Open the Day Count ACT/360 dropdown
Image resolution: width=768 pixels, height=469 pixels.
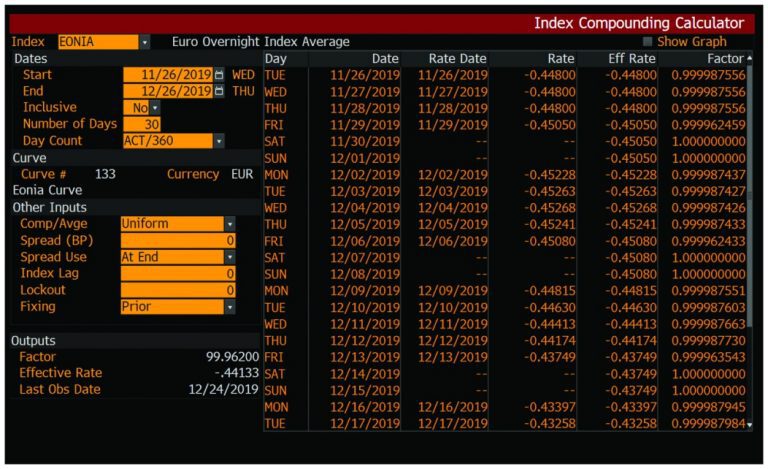[x=219, y=141]
